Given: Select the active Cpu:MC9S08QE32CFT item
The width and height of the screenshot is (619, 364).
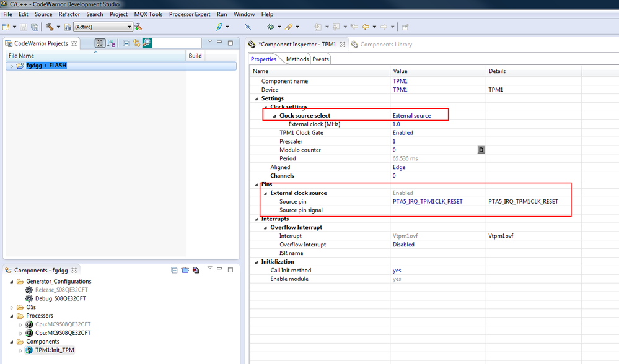Looking at the screenshot, I should (63, 333).
